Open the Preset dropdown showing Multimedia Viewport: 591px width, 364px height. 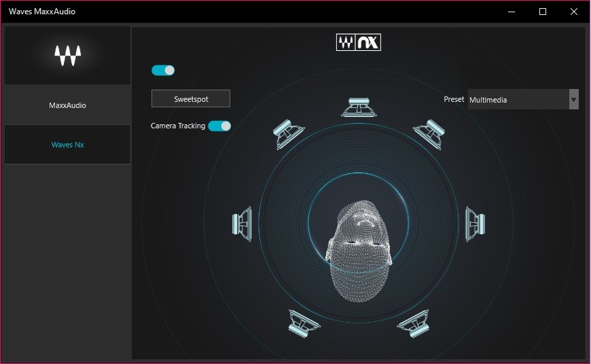click(x=523, y=99)
